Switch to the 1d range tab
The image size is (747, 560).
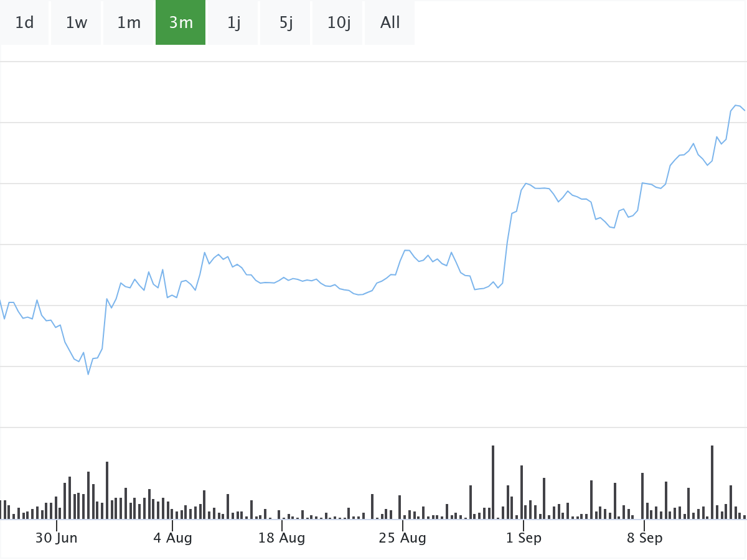24,23
